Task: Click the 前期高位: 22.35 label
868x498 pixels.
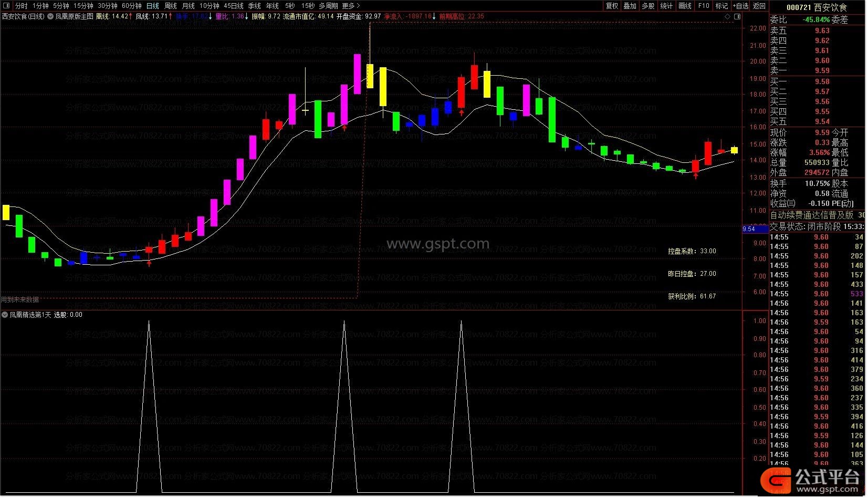Action: (462, 16)
